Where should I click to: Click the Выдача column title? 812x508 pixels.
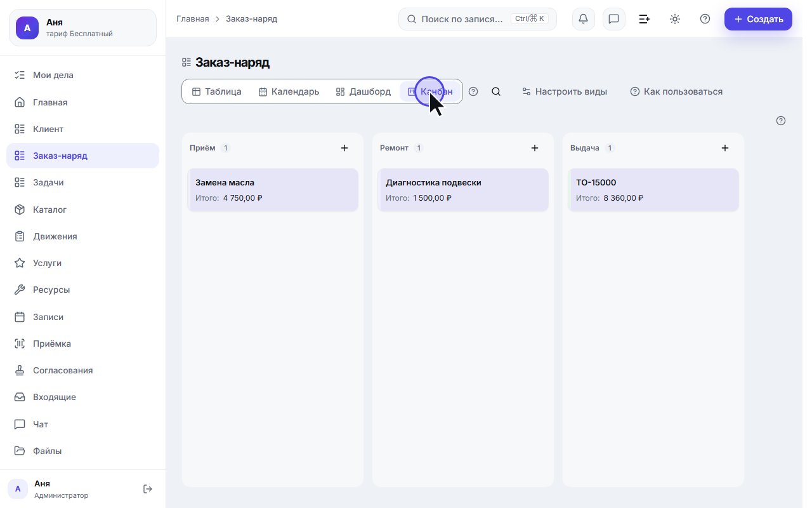click(x=585, y=148)
